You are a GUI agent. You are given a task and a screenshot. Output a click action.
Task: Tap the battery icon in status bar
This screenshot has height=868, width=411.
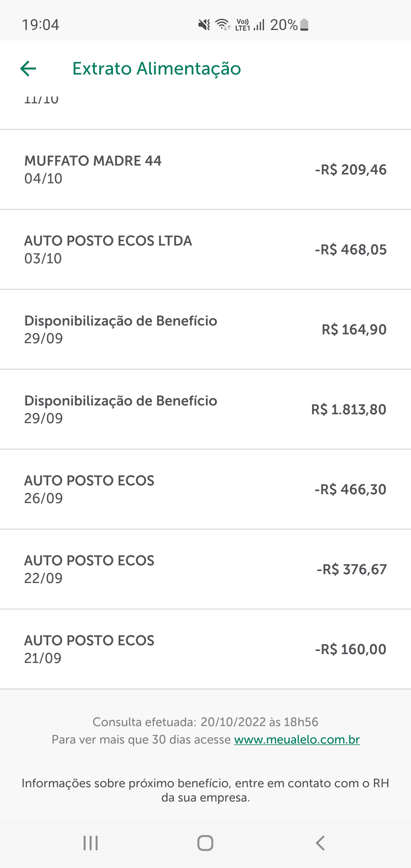coord(304,25)
